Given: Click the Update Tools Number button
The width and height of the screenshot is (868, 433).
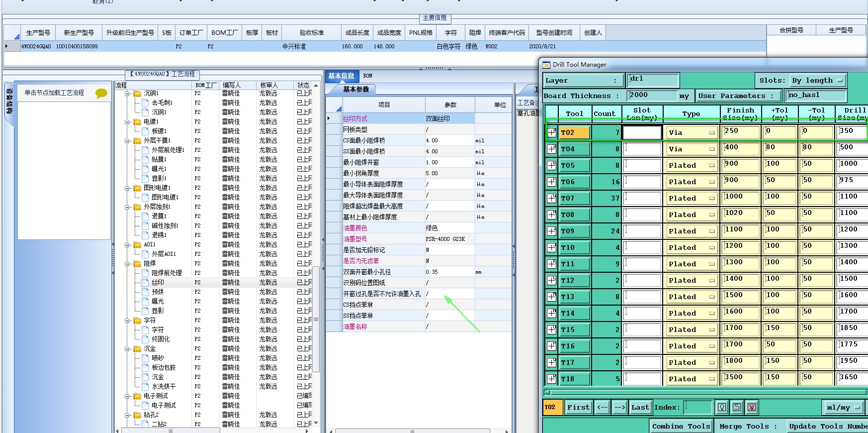Looking at the screenshot, I should [x=828, y=426].
